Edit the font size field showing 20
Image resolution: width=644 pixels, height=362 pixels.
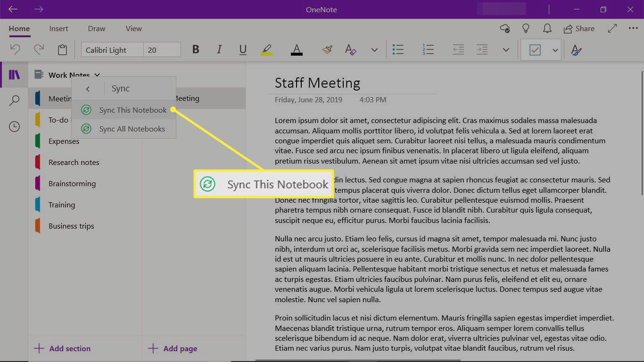click(162, 50)
